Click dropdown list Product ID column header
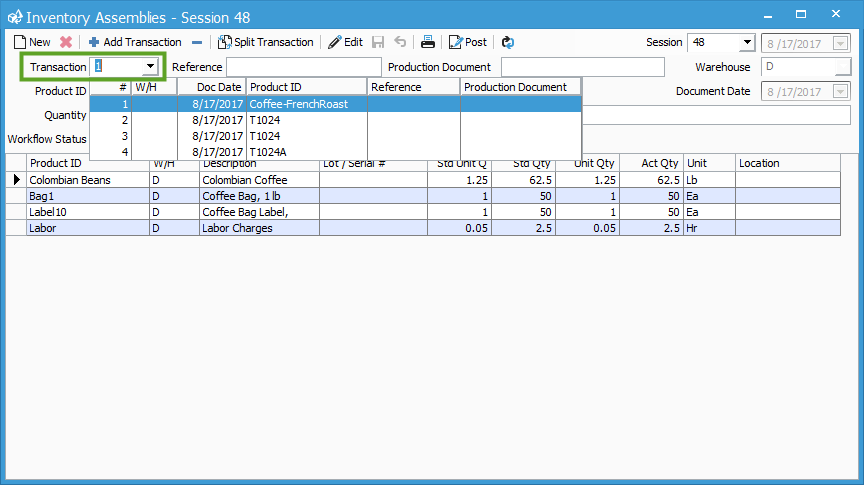 click(306, 87)
